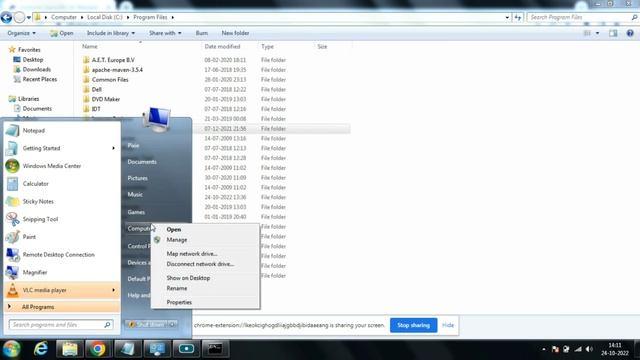Screen dimensions: 640x360
Task: Open Include in library dropdown
Action: point(111,33)
